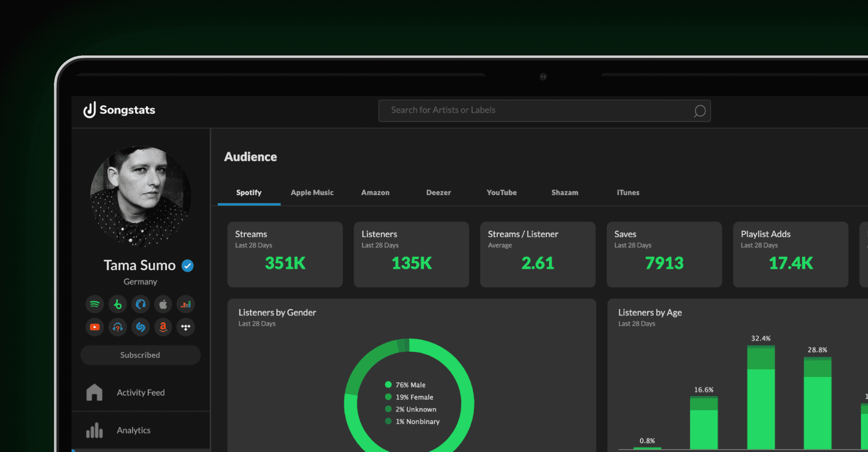Viewport: 868px width, 452px height.
Task: Open the Deezer platform icon
Action: click(x=186, y=304)
